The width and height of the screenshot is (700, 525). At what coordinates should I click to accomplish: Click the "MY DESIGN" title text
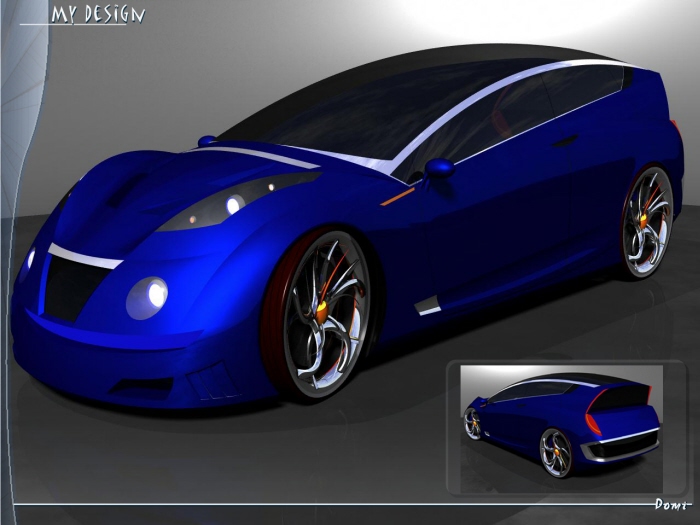pos(98,14)
